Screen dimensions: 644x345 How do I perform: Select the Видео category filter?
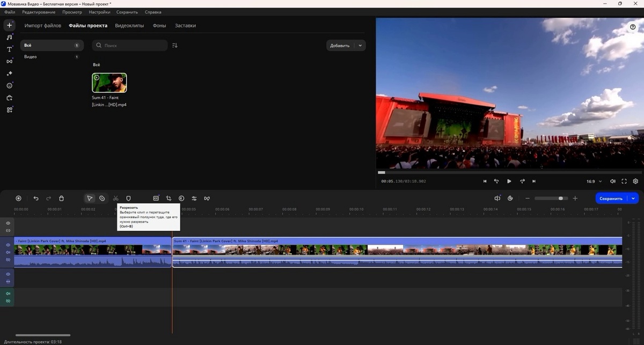52,56
